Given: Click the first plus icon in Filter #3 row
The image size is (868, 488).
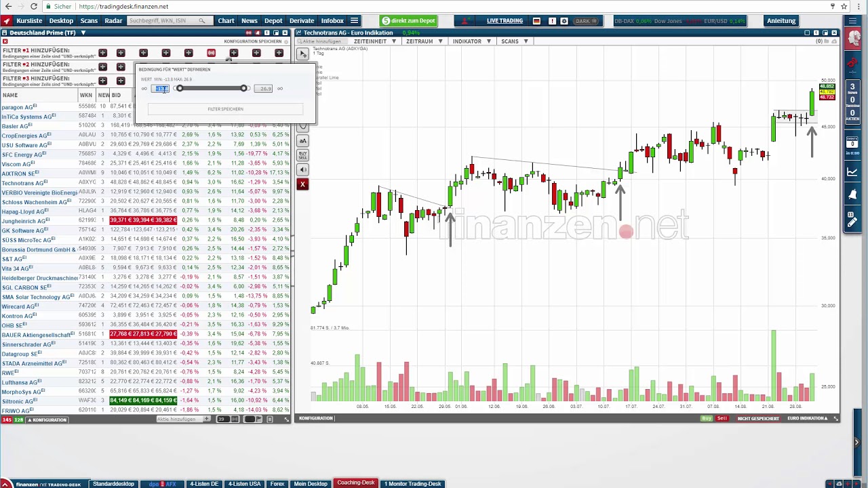Looking at the screenshot, I should click(103, 80).
